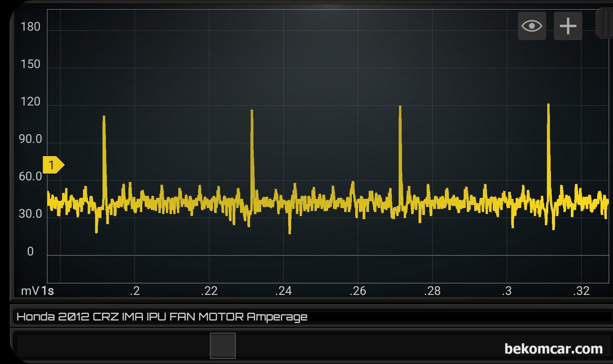Click the 90.0 vertical axis label
This screenshot has height=364, width=613.
(30, 139)
